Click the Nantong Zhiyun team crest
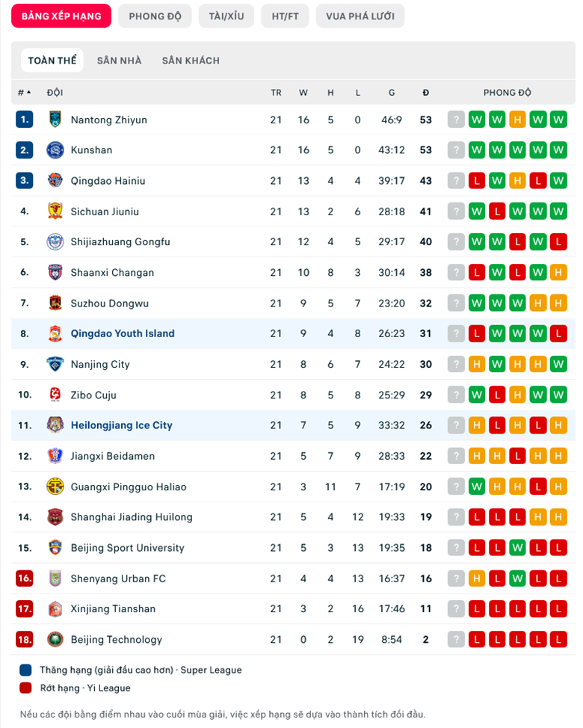Screen dimensions: 583x728 click(55, 120)
